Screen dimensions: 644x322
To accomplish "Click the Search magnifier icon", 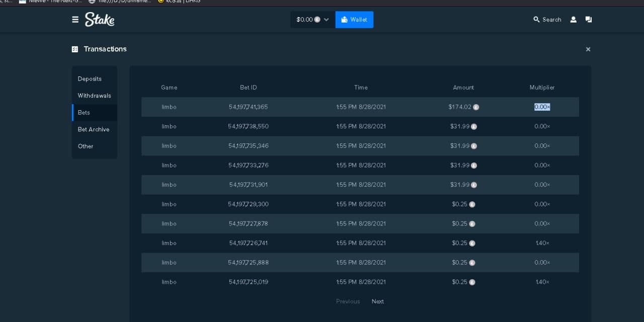I will click(x=536, y=20).
